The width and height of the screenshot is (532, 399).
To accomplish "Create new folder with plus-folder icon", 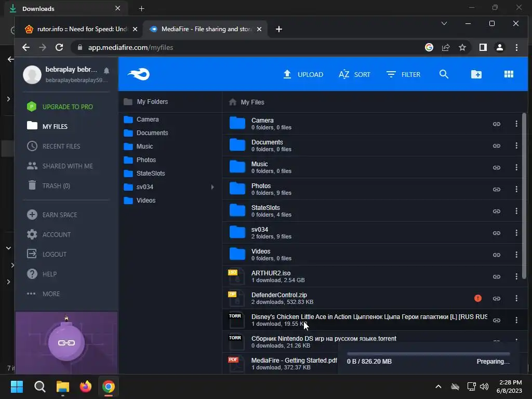I will [476, 74].
